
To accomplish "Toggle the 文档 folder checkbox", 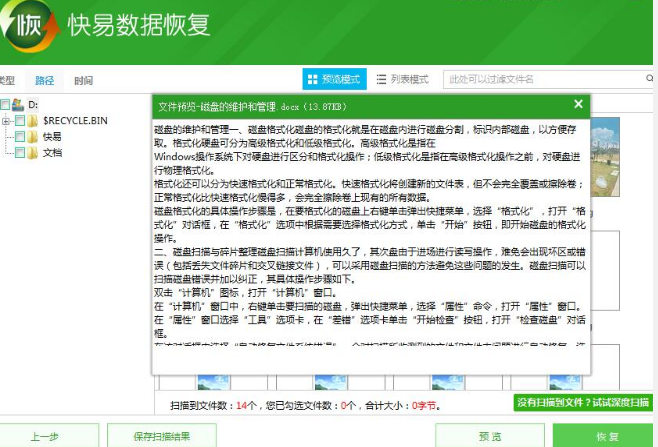I will click(x=19, y=152).
